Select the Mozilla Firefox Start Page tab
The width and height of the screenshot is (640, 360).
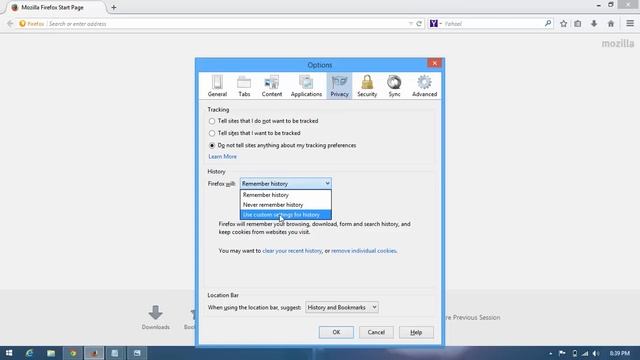(x=56, y=7)
